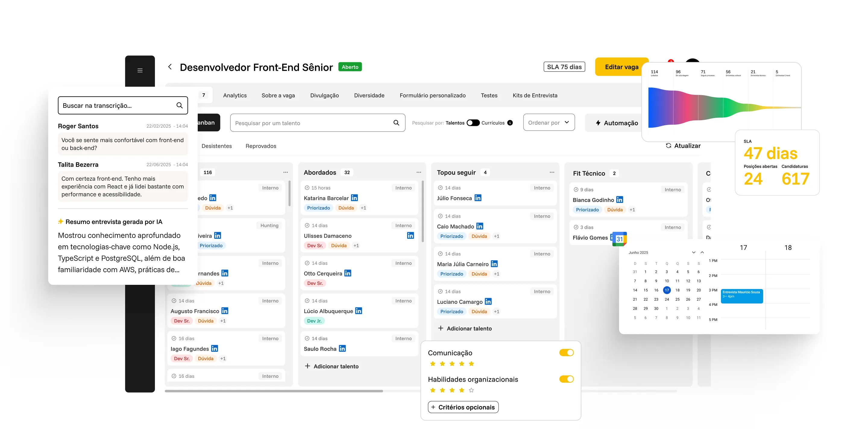Turn off Habilidades organizacionais toggle
Screen dimensions: 868x448
tap(566, 379)
